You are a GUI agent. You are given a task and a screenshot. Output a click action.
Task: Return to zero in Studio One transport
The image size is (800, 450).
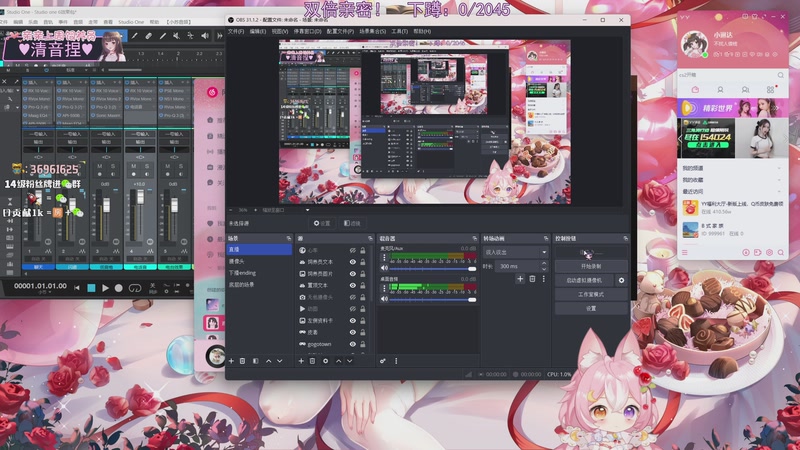pos(77,288)
